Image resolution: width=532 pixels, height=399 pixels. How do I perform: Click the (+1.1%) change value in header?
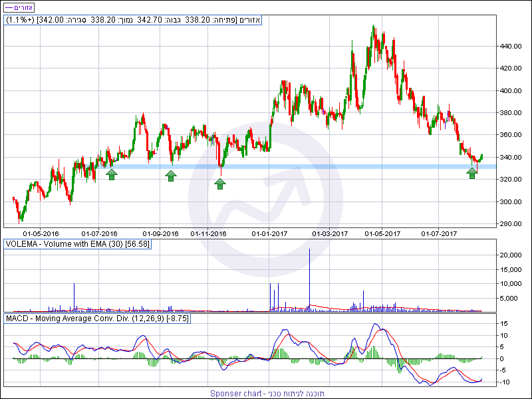pos(21,20)
